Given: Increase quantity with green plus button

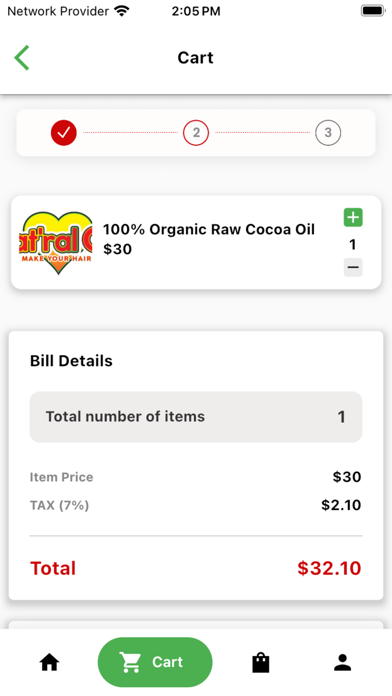Looking at the screenshot, I should click(x=353, y=218).
